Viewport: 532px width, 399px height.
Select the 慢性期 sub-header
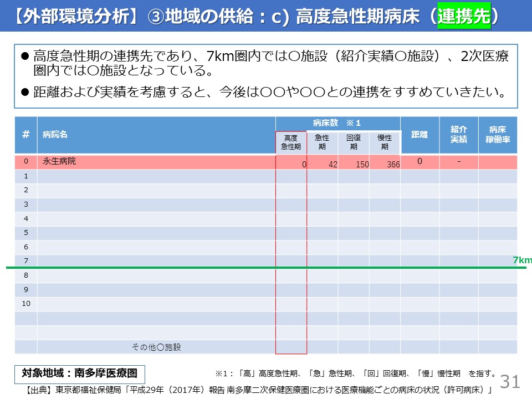tap(385, 142)
